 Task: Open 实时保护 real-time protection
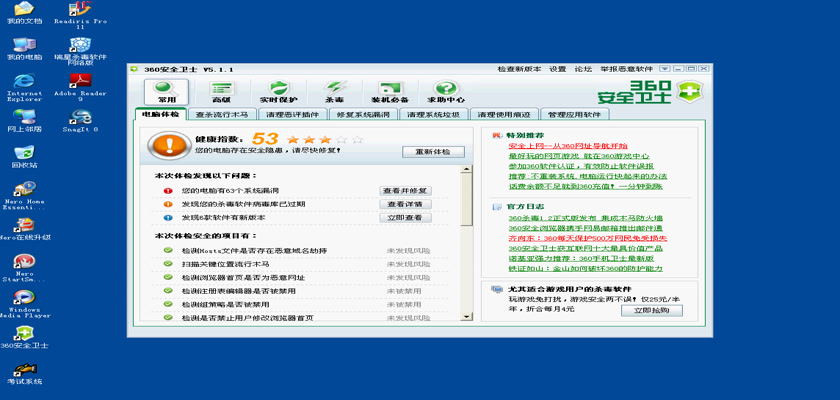[x=279, y=92]
